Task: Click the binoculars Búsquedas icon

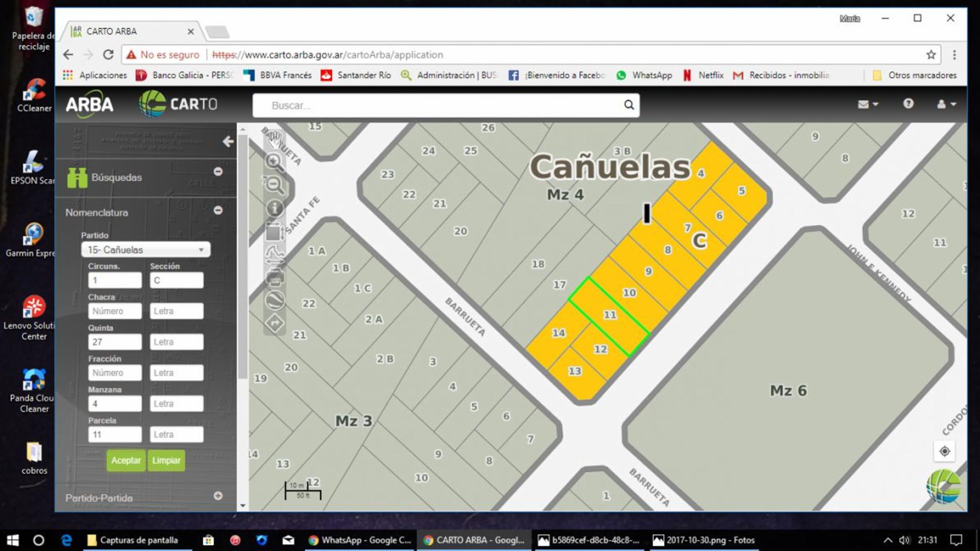Action: 77,177
